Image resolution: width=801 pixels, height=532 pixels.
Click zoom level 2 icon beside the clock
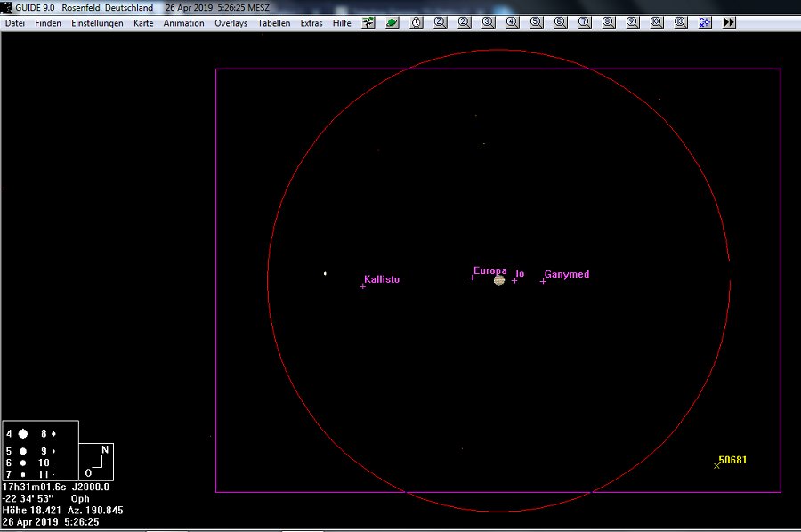click(x=441, y=23)
